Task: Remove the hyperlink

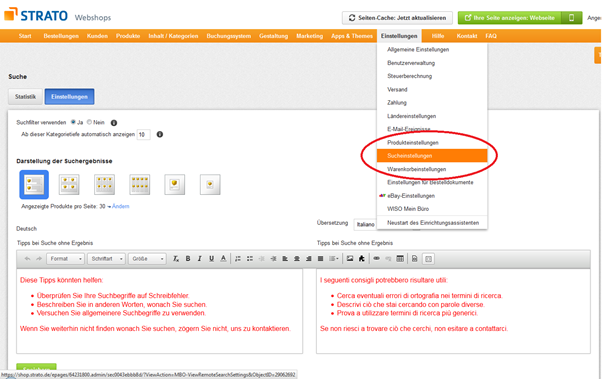Action: coord(388,259)
